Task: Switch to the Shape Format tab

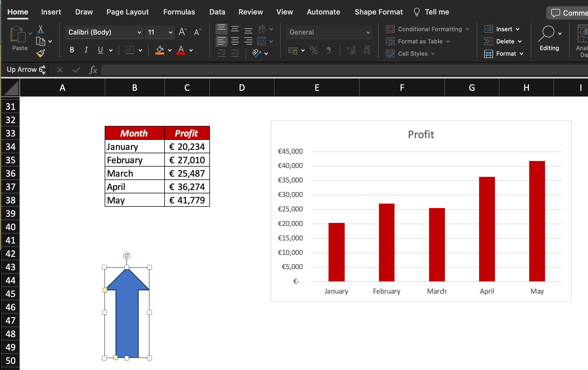Action: [x=379, y=12]
